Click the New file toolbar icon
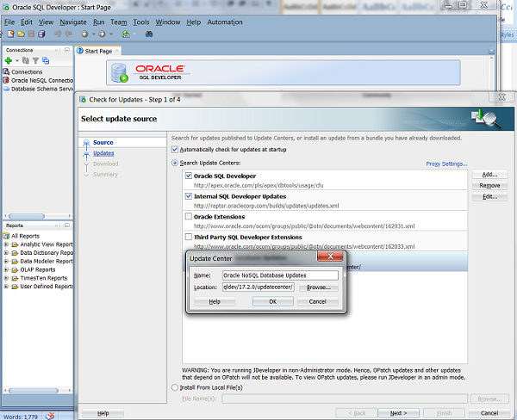The height and width of the screenshot is (420, 517). [x=10, y=34]
